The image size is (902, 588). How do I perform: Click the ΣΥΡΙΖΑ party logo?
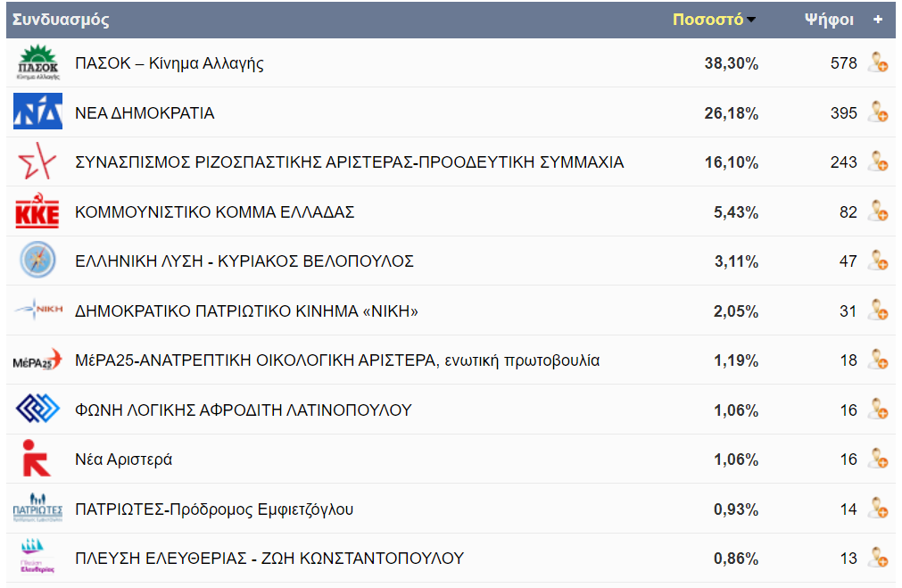pos(37,161)
